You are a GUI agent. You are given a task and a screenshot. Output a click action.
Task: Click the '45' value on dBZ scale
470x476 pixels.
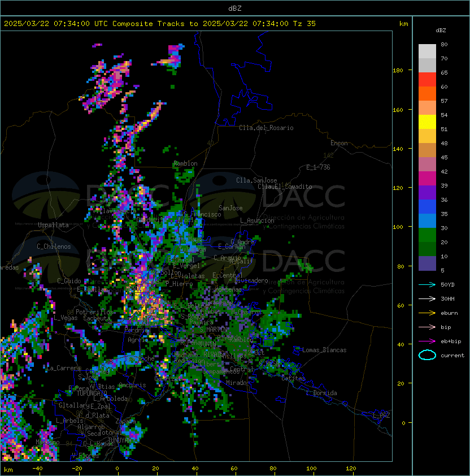pos(444,157)
